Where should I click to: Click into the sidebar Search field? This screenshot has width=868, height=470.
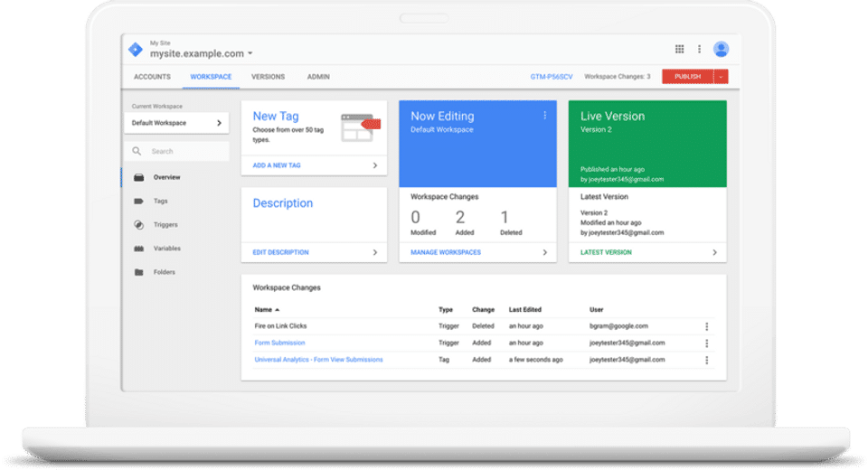176,151
